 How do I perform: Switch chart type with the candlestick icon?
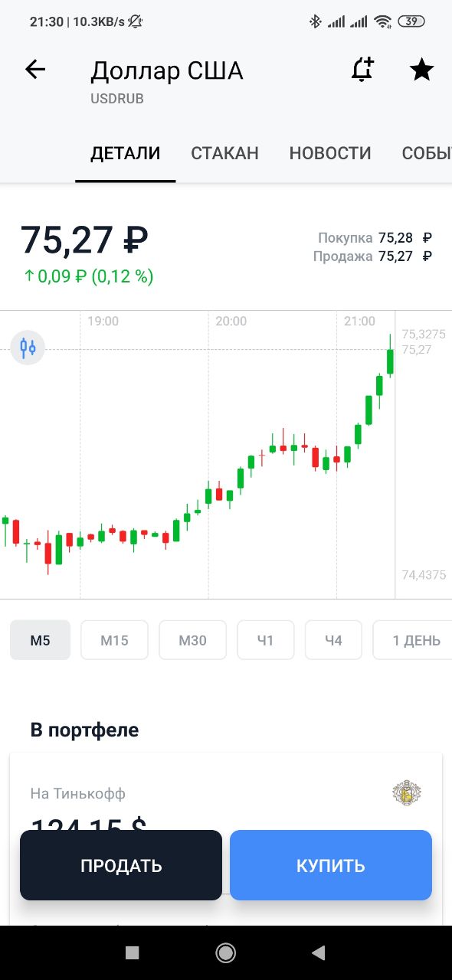[x=28, y=348]
